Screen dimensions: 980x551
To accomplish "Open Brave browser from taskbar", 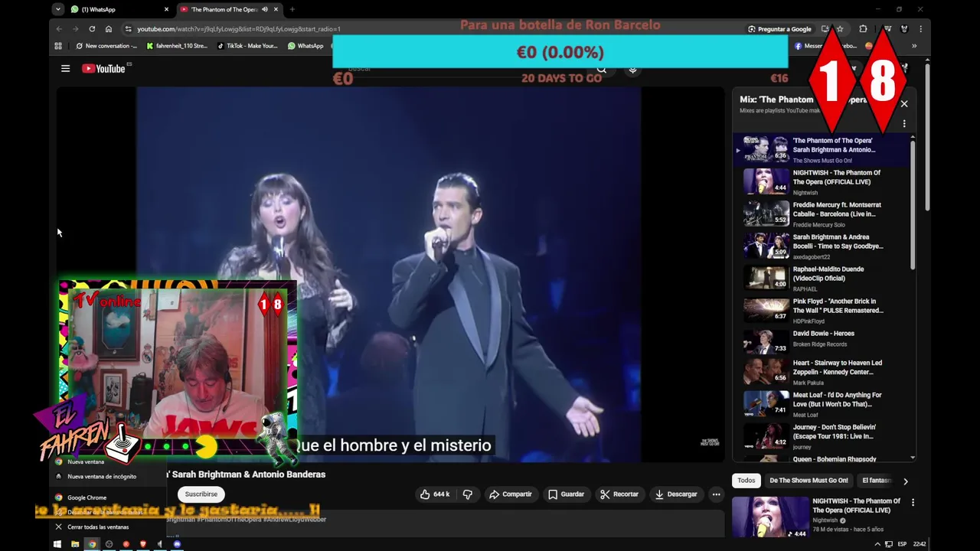I will pyautogui.click(x=142, y=544).
